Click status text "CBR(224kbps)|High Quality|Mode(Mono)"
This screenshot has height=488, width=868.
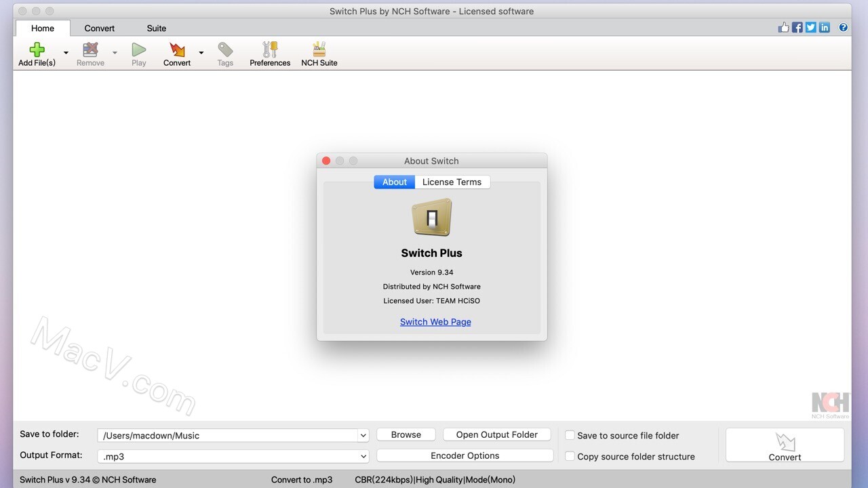pyautogui.click(x=435, y=480)
